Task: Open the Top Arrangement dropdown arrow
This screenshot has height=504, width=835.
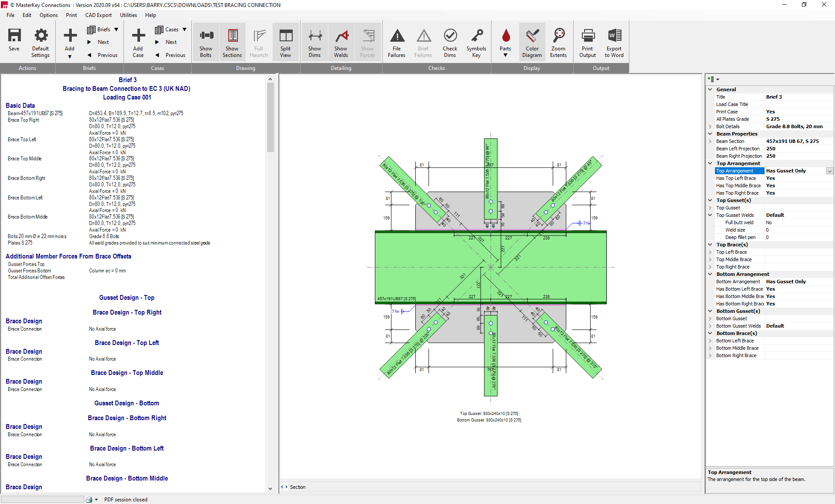Action: point(830,171)
